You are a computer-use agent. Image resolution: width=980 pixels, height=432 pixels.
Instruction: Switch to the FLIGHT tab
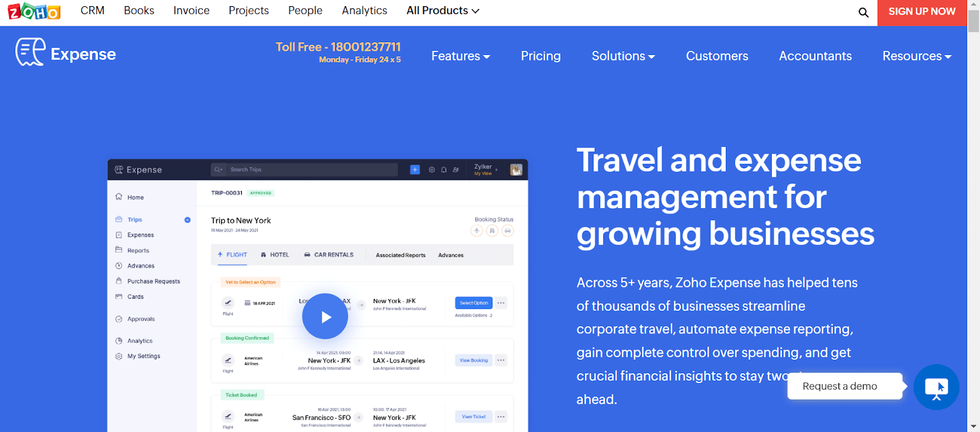pyautogui.click(x=232, y=255)
